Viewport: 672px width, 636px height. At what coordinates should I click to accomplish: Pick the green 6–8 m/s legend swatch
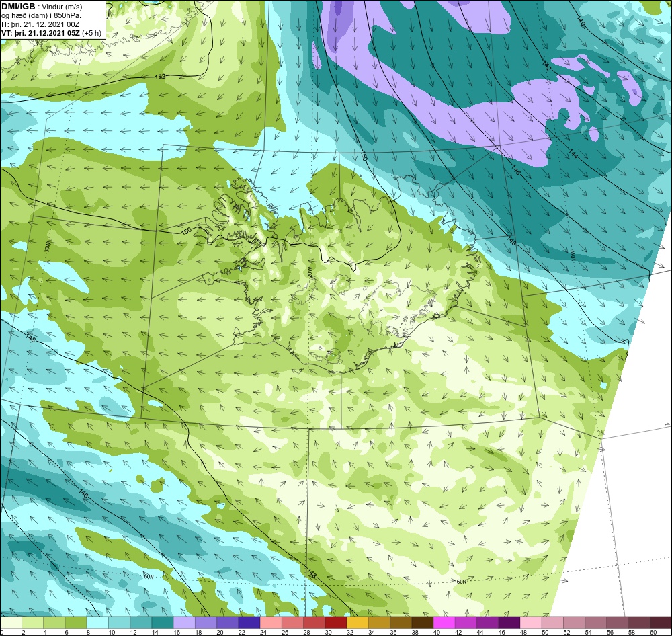76,623
